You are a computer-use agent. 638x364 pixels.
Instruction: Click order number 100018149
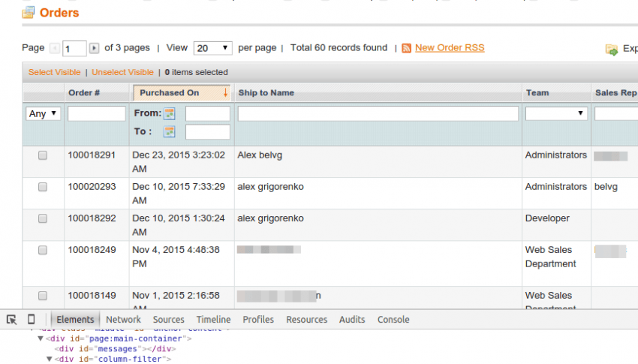(x=92, y=296)
